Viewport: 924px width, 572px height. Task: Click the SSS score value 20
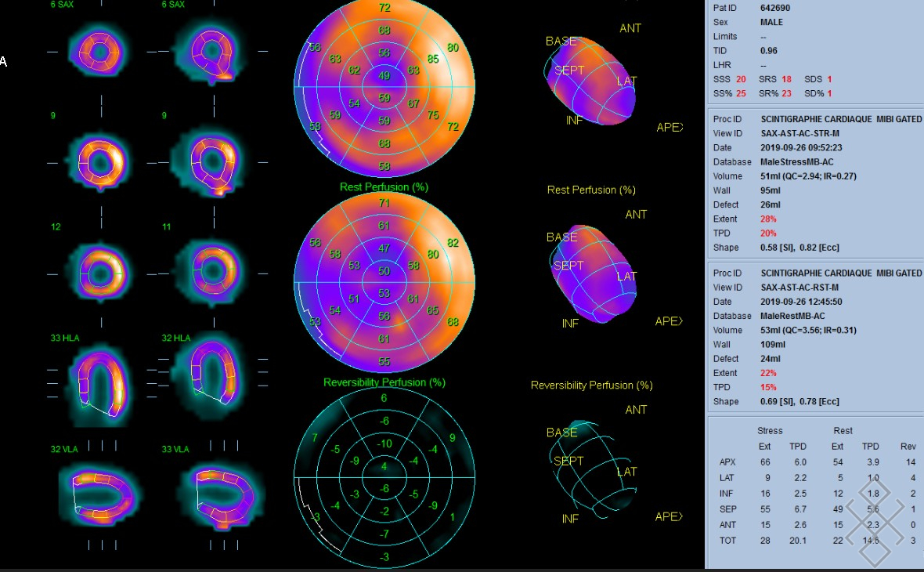tap(741, 80)
